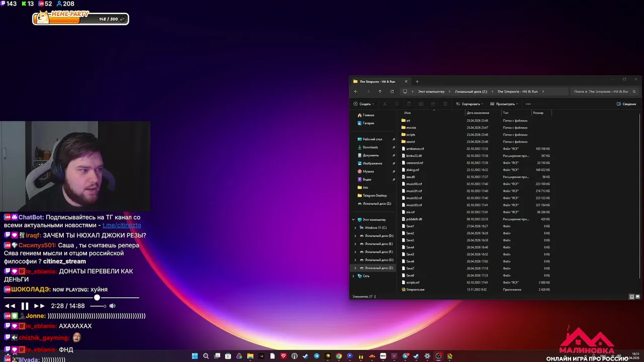Select Локальный диск (Z:) in the breadcrumb
Image resolution: width=644 pixels, height=362 pixels.
pos(471,92)
